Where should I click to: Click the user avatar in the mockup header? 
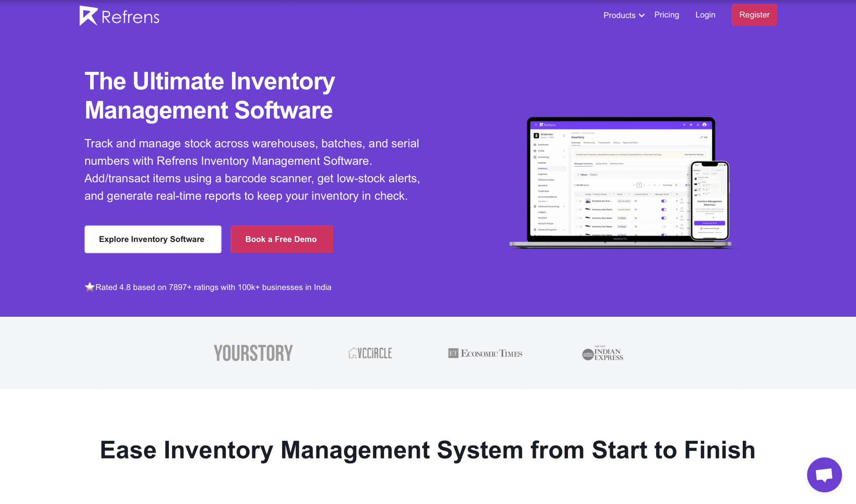click(705, 125)
